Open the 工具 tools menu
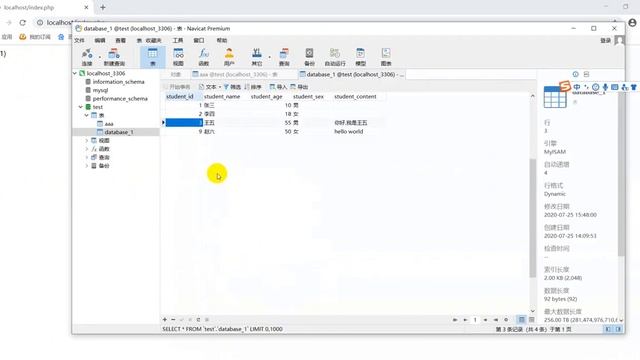 (178, 40)
